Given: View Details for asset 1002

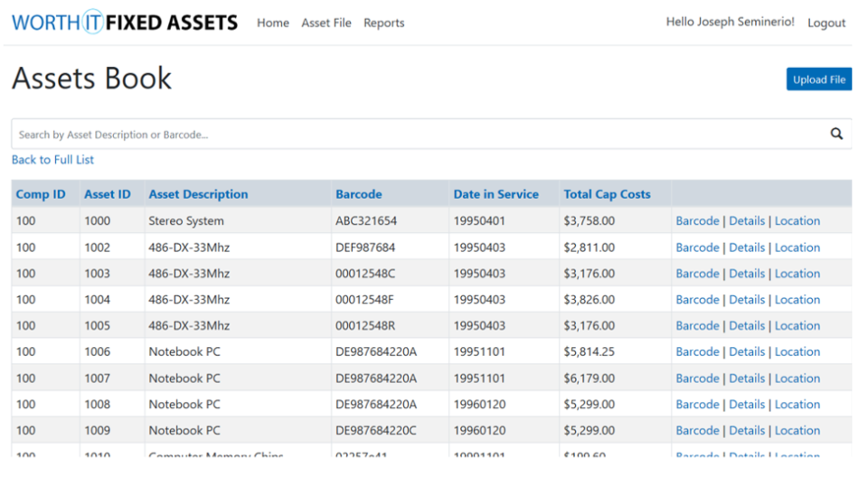Looking at the screenshot, I should (746, 248).
